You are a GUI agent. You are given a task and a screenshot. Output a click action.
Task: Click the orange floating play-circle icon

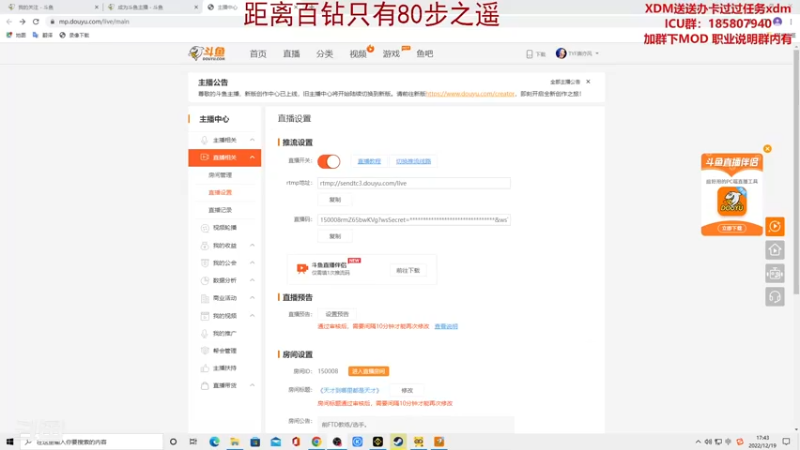click(774, 227)
